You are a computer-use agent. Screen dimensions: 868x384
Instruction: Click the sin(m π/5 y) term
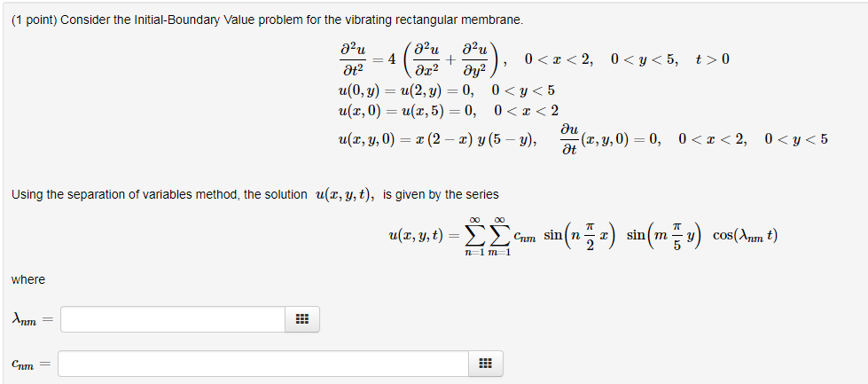664,236
